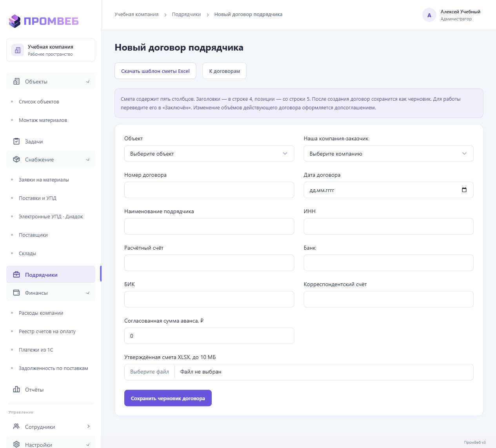Viewport: 496px width, 448px height.
Task: Open Электронные УПД · Диадок
Action: pos(51,216)
